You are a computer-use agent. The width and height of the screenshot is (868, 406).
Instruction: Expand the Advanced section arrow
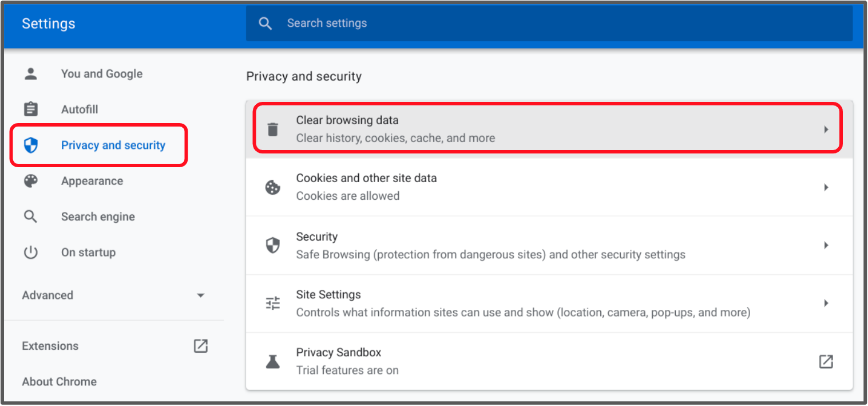pos(200,295)
